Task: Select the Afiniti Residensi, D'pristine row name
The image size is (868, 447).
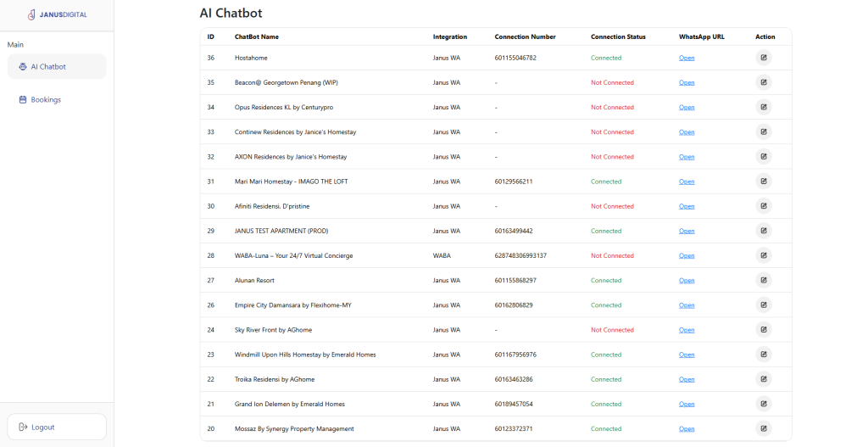Action: click(x=275, y=206)
